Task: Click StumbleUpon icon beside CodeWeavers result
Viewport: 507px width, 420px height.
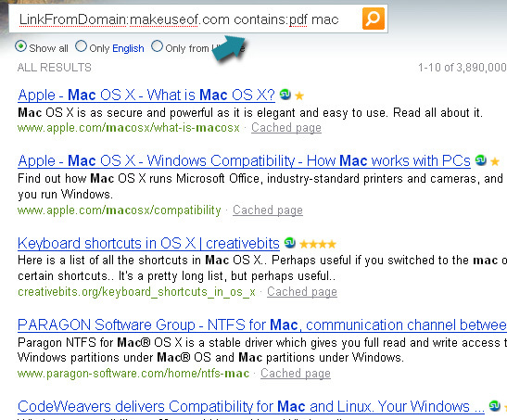Action: 495,405
